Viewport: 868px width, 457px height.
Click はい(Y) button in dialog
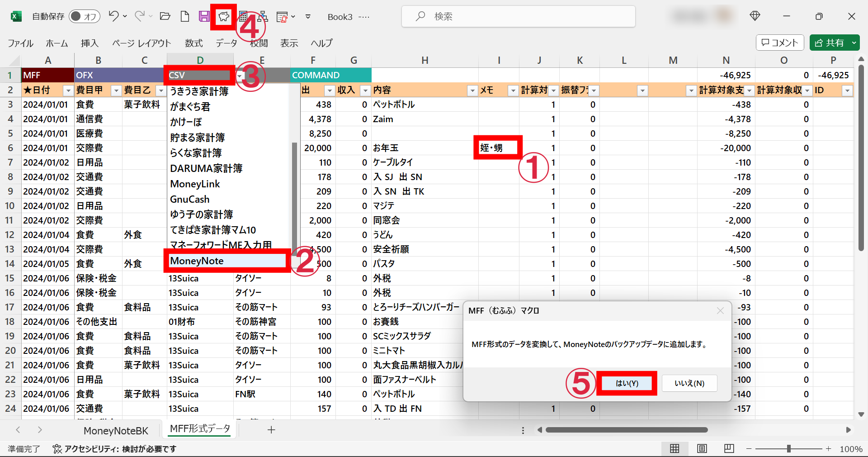point(627,383)
